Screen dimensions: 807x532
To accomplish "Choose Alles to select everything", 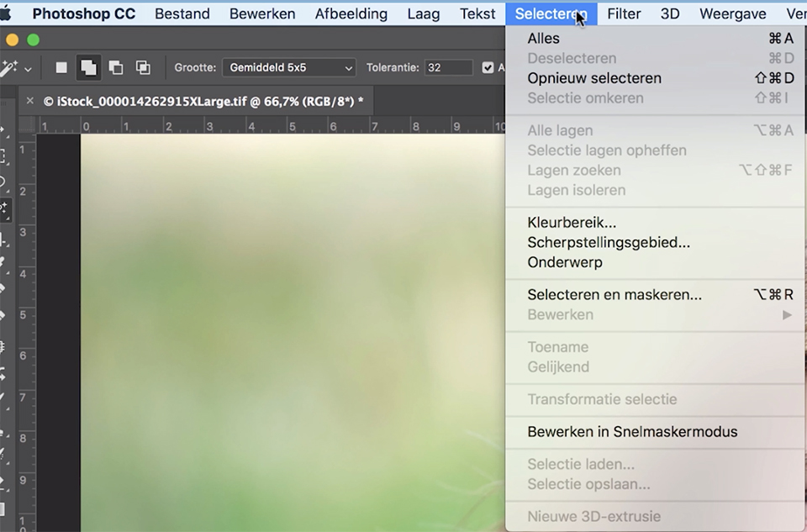I will click(655, 38).
